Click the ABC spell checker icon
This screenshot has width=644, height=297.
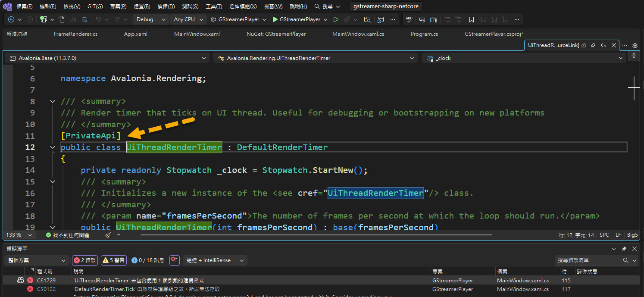pyautogui.click(x=409, y=19)
